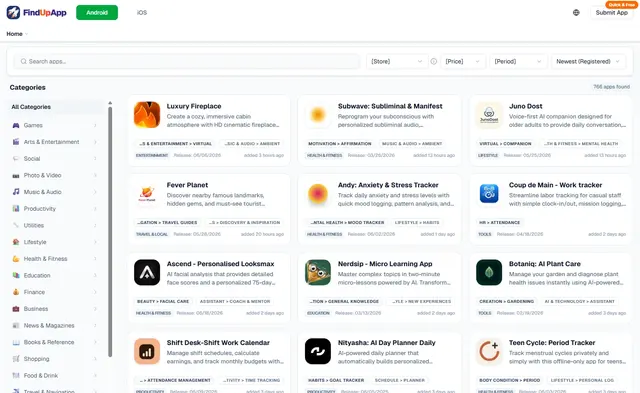Open the Newest (Registered) sort dropdown

(x=588, y=61)
